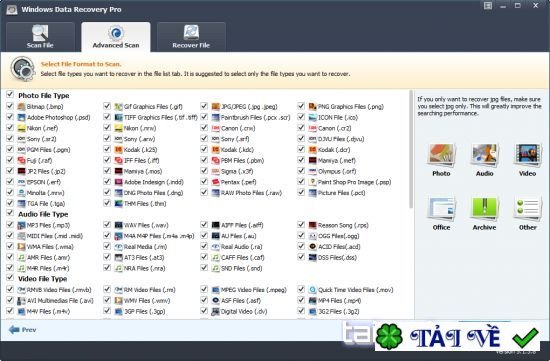Click the DNG Photo Files (.dng) label
The height and width of the screenshot is (361, 550).
click(x=153, y=193)
